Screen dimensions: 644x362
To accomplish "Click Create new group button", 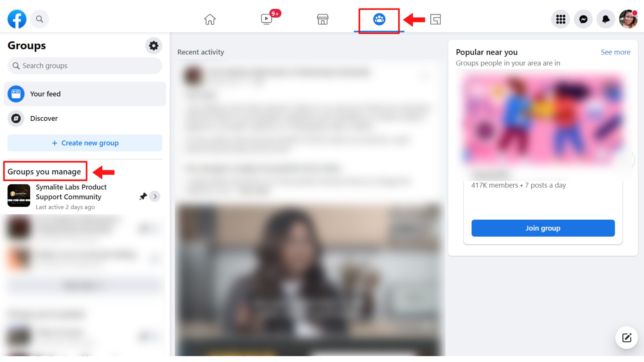I will pyautogui.click(x=85, y=143).
